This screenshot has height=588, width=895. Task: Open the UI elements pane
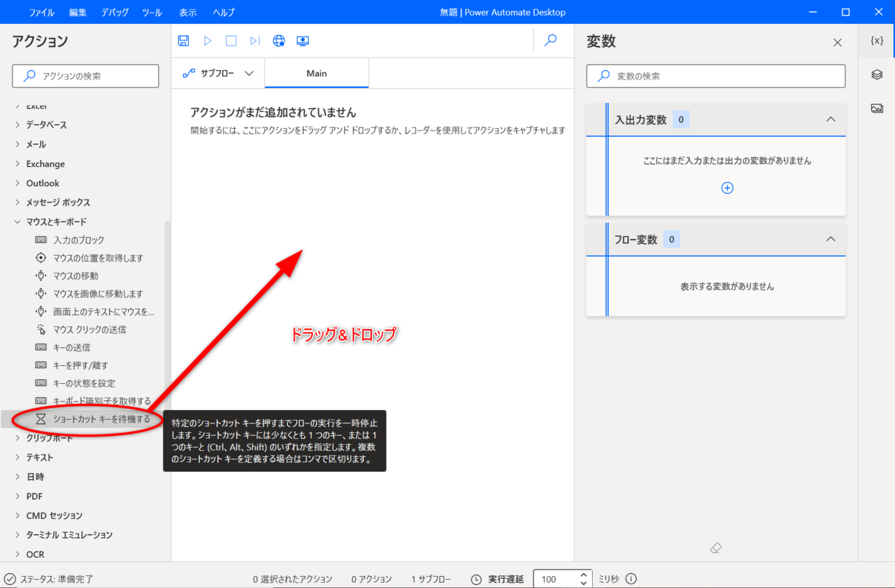coord(876,75)
